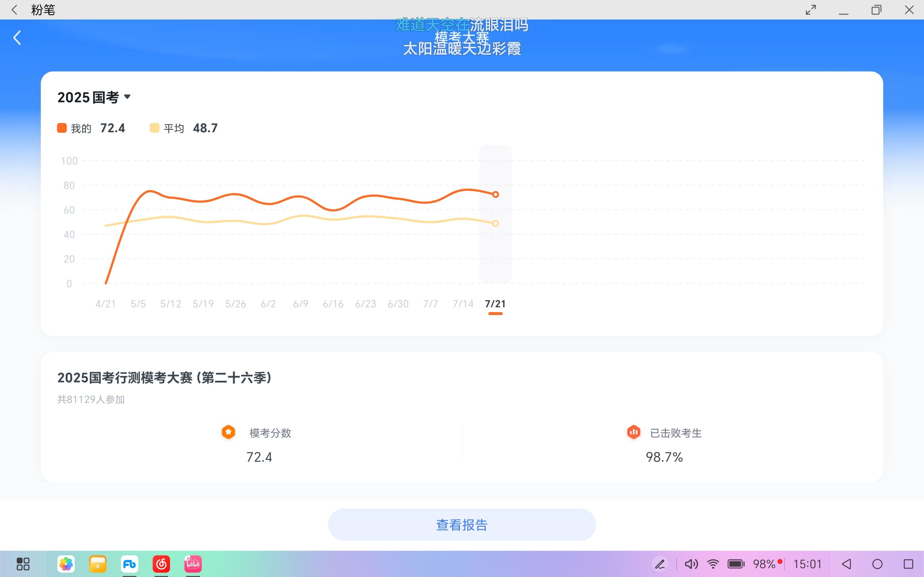Open the app grid launcher in taskbar
Image resolution: width=924 pixels, height=577 pixels.
tap(23, 564)
